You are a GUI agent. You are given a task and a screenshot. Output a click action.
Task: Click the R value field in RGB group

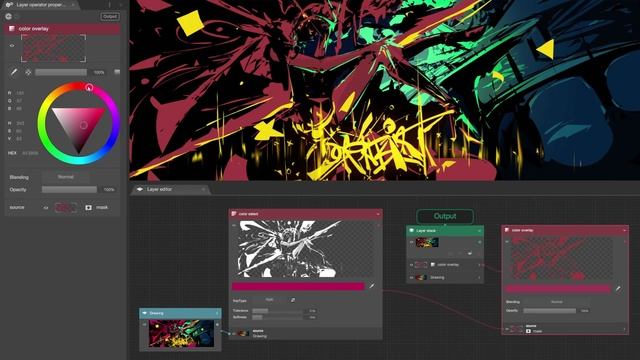click(x=20, y=93)
